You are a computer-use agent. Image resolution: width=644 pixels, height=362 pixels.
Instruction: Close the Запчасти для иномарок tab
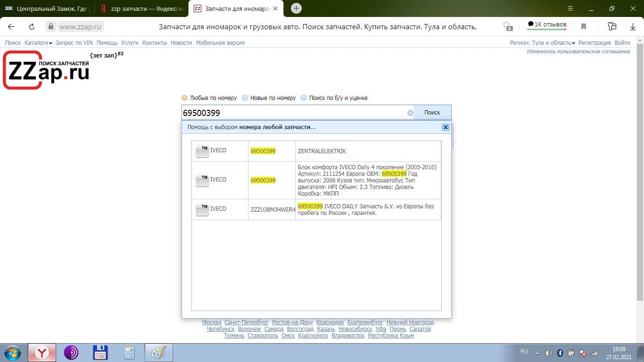coord(275,8)
